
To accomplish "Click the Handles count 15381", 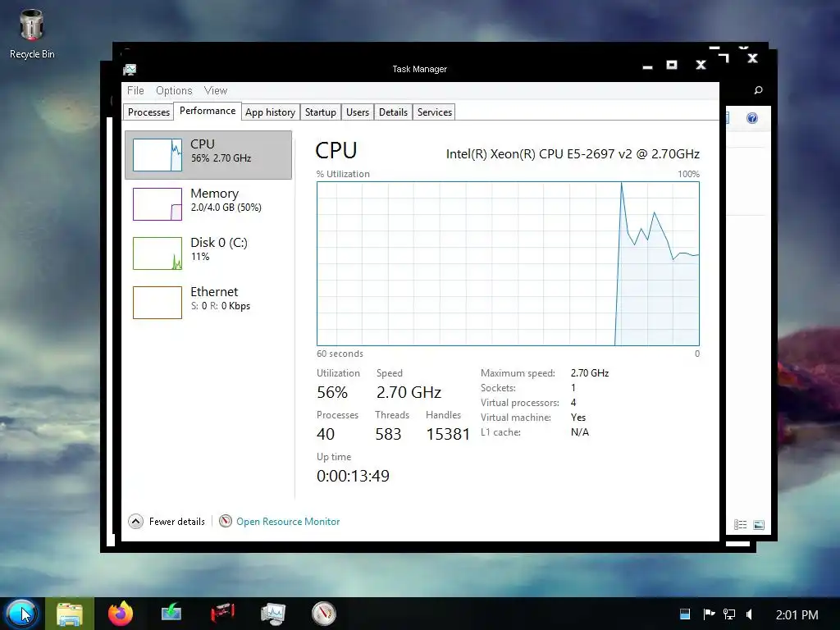I will pos(448,434).
